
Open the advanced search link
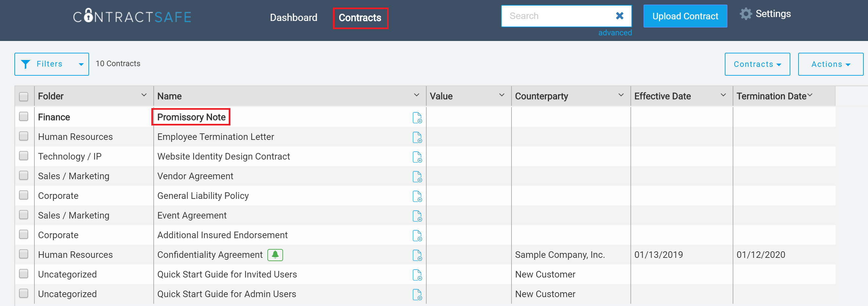tap(615, 33)
